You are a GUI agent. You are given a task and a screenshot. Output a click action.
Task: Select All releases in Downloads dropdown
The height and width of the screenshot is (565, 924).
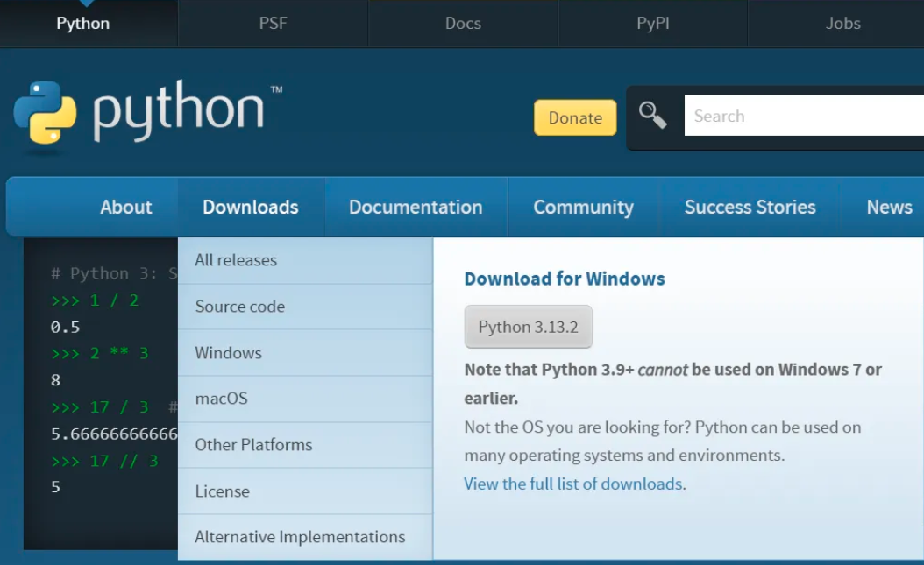305,260
